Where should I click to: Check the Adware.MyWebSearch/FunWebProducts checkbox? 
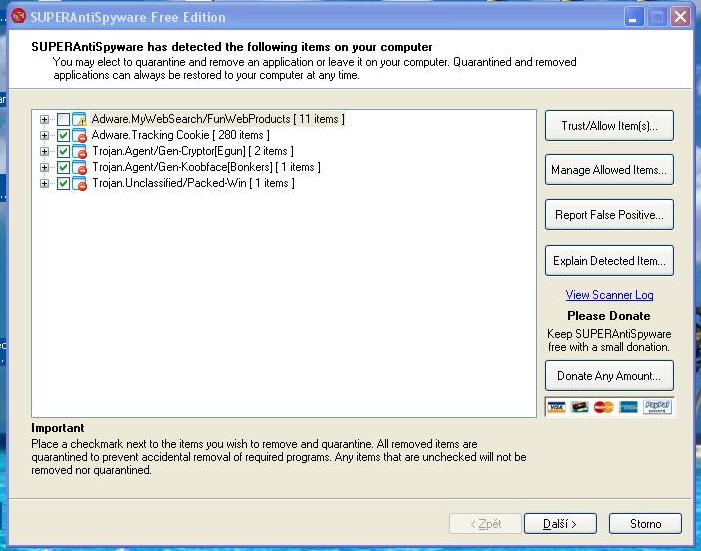[x=63, y=119]
